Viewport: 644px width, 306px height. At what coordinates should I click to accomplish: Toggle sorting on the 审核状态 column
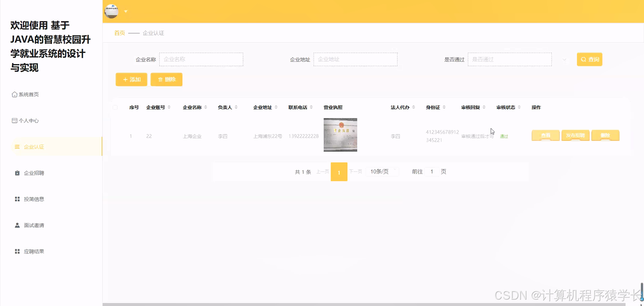tap(520, 107)
